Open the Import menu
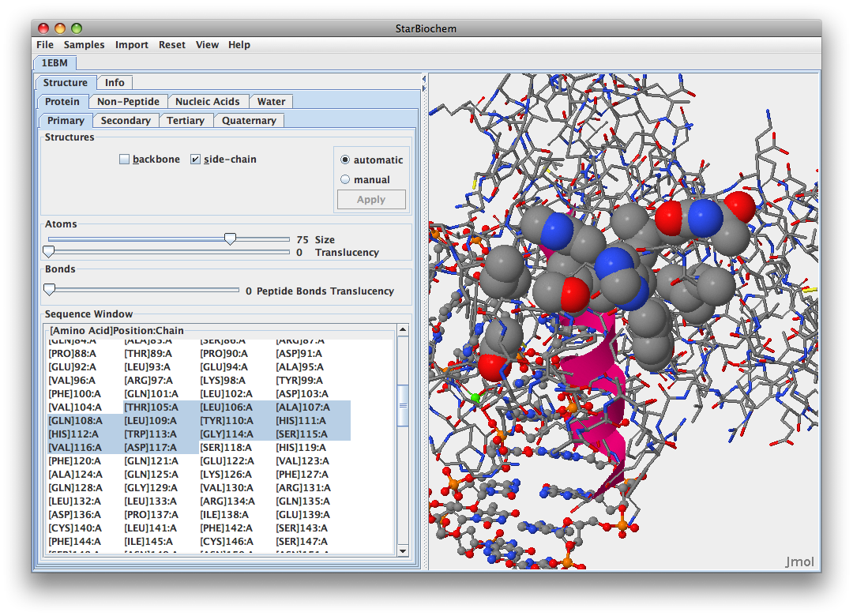 [x=131, y=45]
